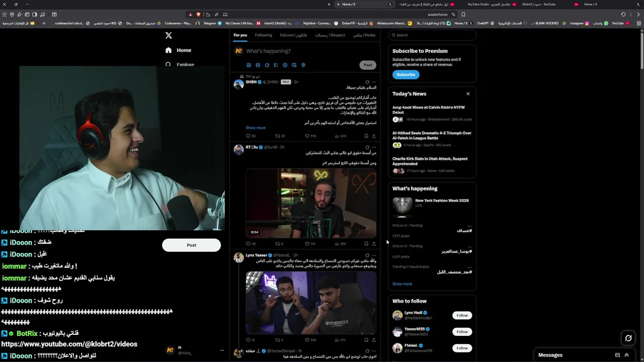Schedule the post using the calendar icon

pyautogui.click(x=294, y=65)
